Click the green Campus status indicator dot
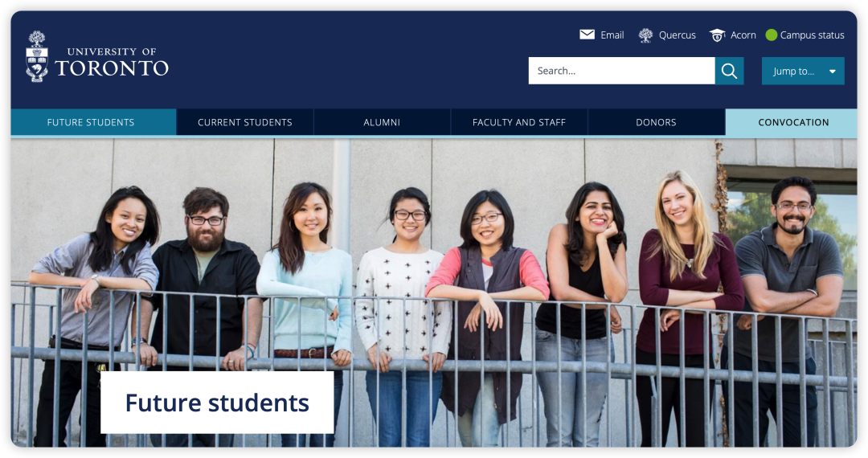The height and width of the screenshot is (458, 868). pos(771,35)
